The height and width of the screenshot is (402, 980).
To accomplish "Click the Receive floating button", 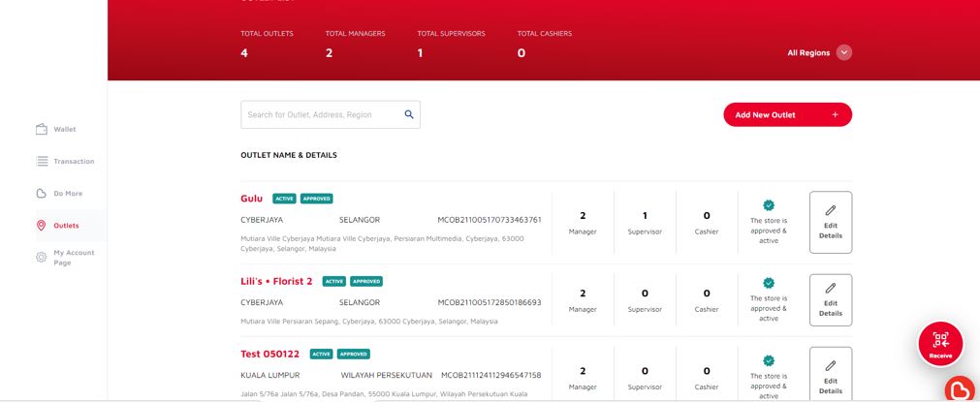I will click(x=940, y=344).
